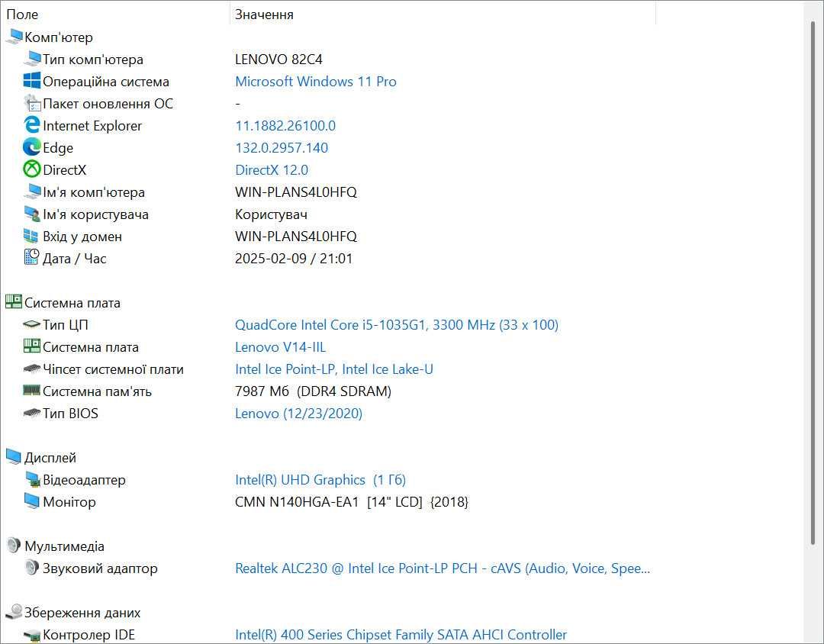The height and width of the screenshot is (644, 824).
Task: Click the vertical scrollbar thumb
Action: click(x=813, y=282)
